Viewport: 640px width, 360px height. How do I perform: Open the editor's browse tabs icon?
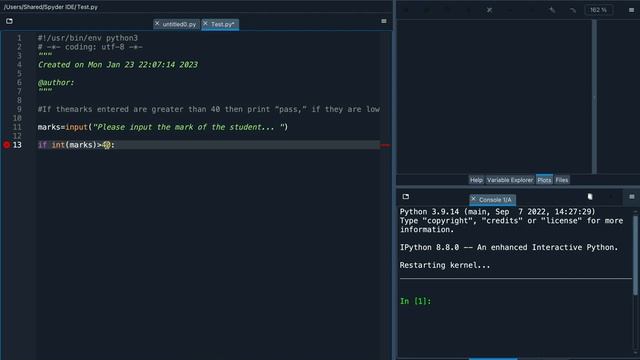[x=9, y=21]
